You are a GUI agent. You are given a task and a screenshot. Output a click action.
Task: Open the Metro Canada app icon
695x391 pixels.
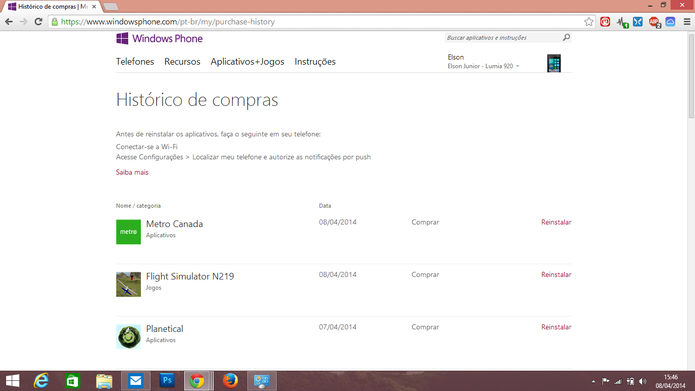click(129, 232)
